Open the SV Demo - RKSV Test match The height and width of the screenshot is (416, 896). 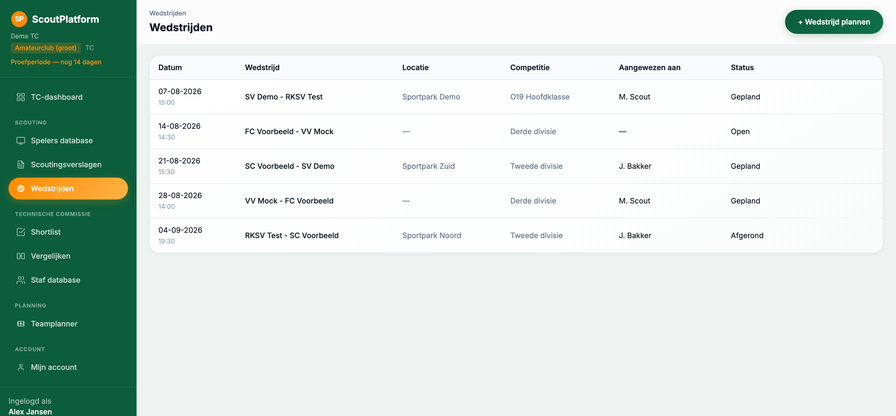283,97
